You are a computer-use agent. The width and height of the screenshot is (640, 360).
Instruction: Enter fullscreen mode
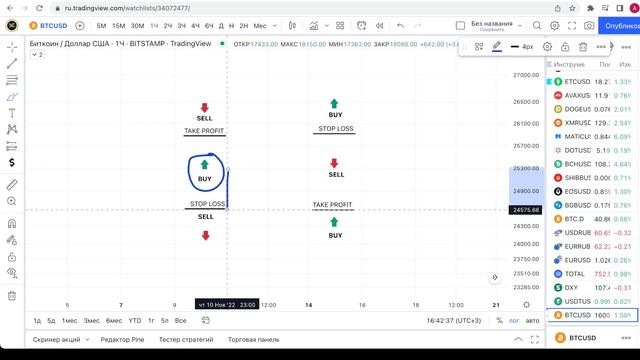tap(572, 26)
